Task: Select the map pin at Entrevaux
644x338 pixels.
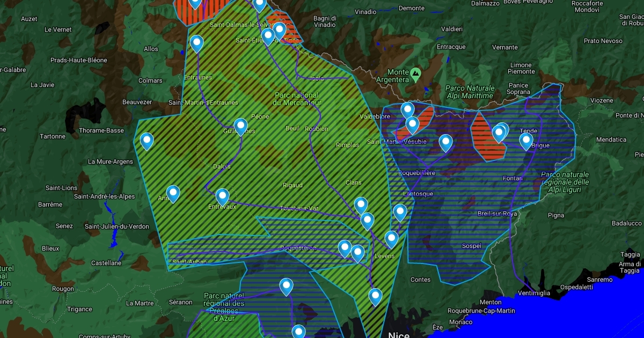Action: coord(222,197)
